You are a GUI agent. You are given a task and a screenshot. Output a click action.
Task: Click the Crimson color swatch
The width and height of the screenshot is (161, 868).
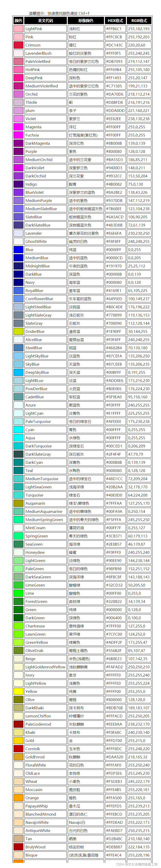pos(18,45)
